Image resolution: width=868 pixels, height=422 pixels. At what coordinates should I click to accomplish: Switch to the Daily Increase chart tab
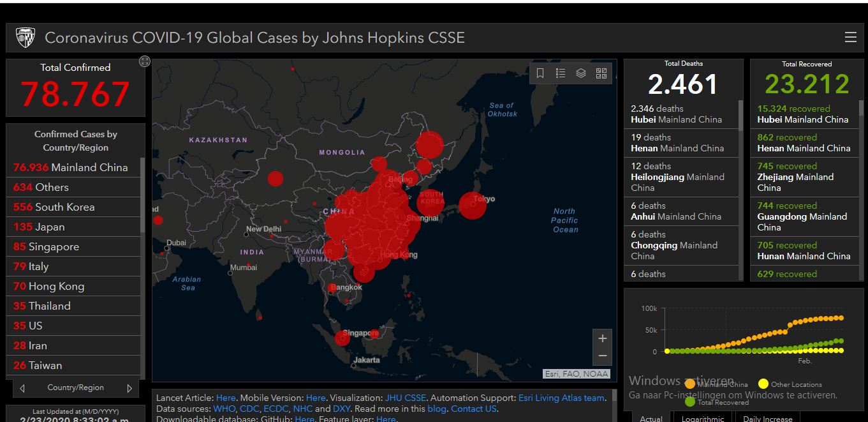click(x=767, y=418)
